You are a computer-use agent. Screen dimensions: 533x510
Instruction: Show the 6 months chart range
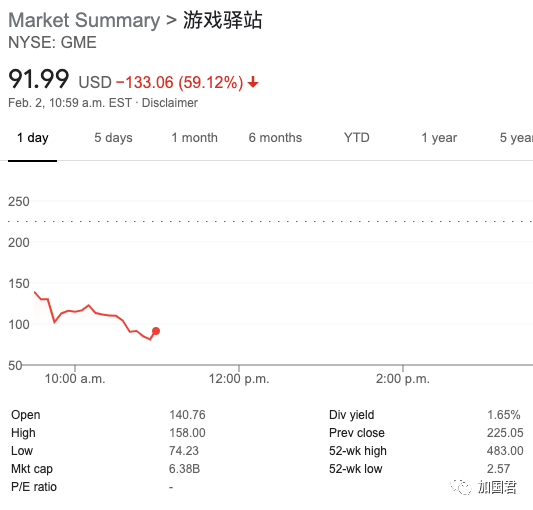[x=275, y=138]
